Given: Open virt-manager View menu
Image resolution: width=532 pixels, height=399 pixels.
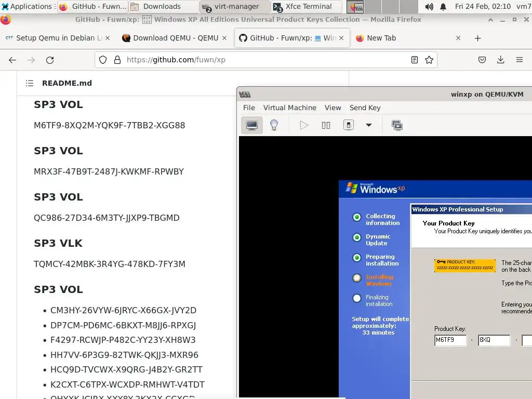Looking at the screenshot, I should pos(332,108).
